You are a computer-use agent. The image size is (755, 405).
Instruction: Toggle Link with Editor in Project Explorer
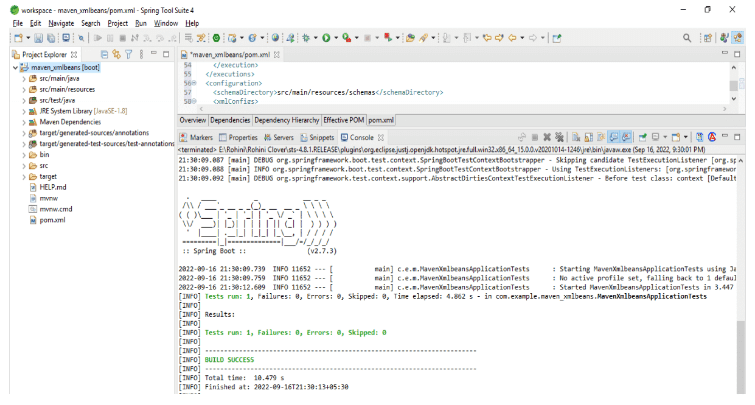coord(116,54)
